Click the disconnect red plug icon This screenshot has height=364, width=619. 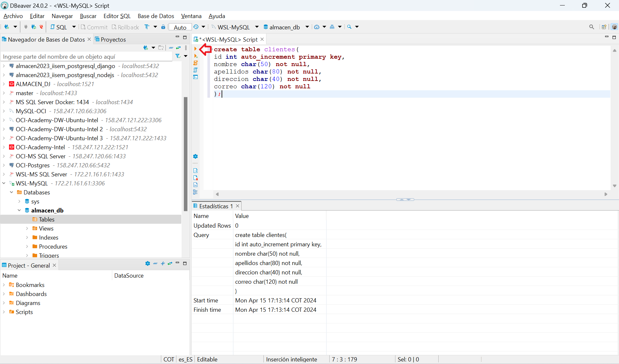pos(41,27)
